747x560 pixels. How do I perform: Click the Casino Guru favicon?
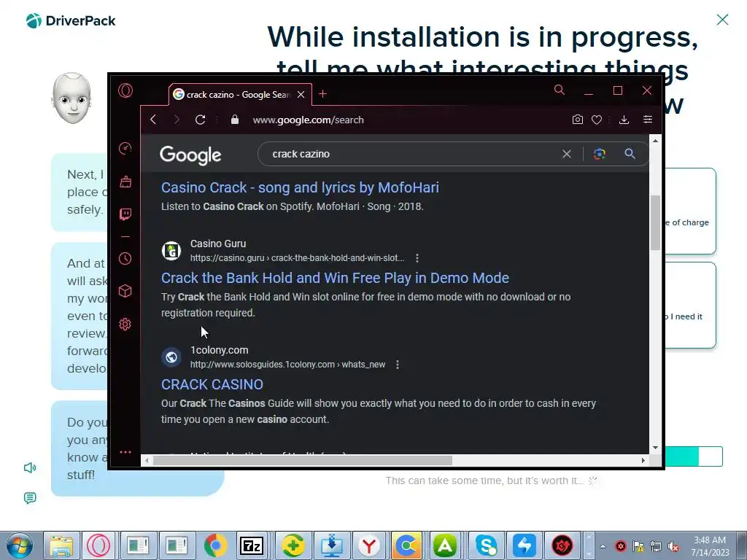coord(171,251)
